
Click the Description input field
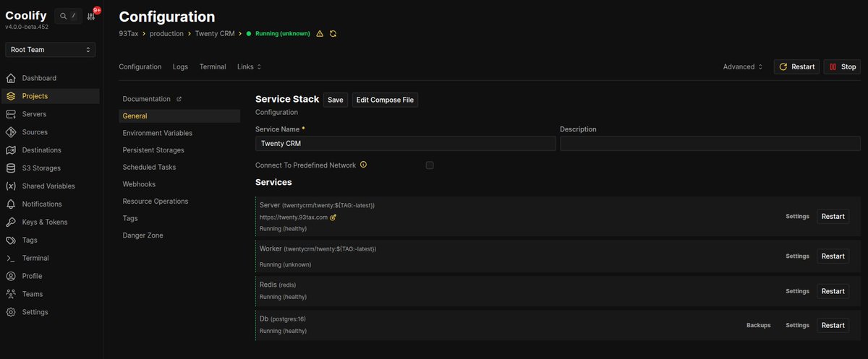coord(710,143)
